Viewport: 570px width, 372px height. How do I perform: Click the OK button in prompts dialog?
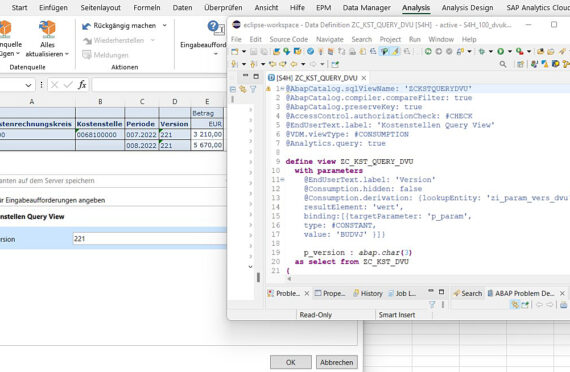coord(291,362)
